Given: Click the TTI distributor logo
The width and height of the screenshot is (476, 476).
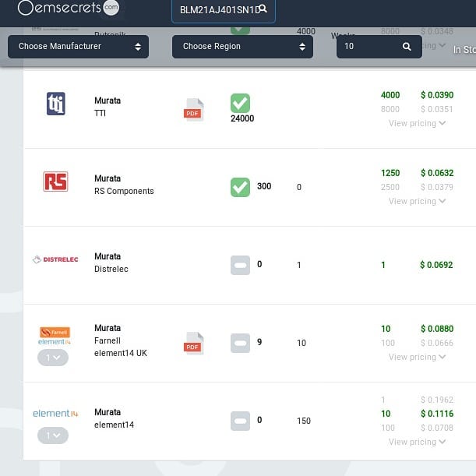Looking at the screenshot, I should (x=56, y=104).
